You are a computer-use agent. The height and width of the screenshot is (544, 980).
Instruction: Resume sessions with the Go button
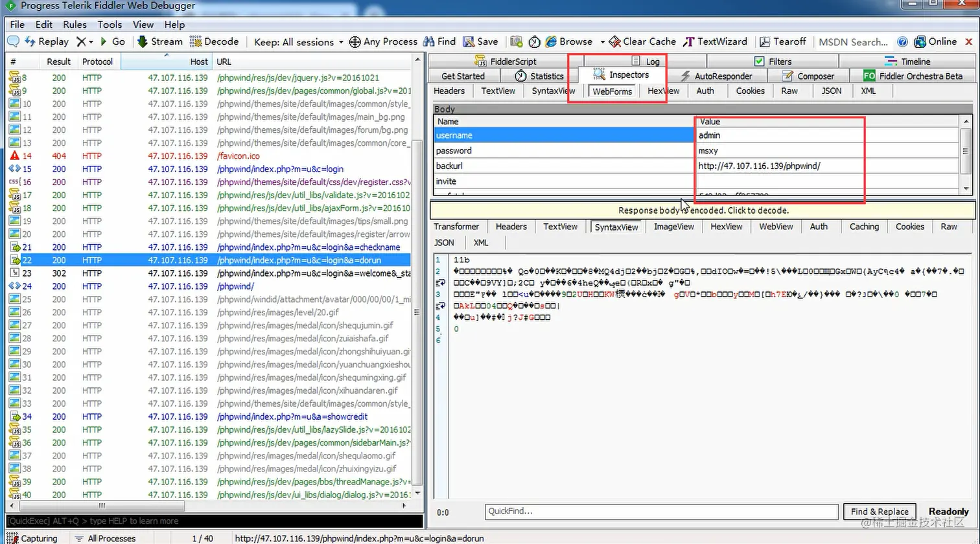point(112,41)
